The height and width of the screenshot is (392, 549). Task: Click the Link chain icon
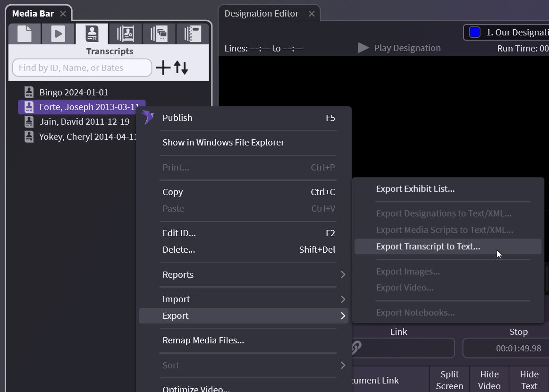coord(356,348)
